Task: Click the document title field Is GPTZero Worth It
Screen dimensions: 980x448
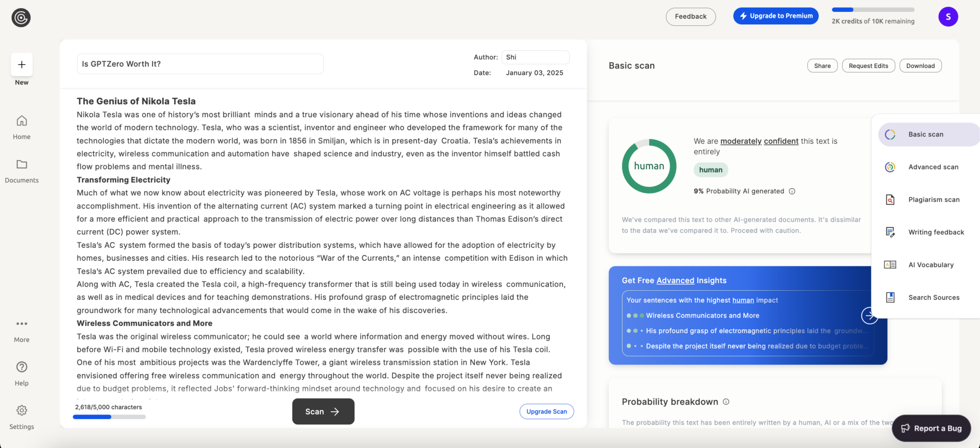Action: pyautogui.click(x=200, y=64)
